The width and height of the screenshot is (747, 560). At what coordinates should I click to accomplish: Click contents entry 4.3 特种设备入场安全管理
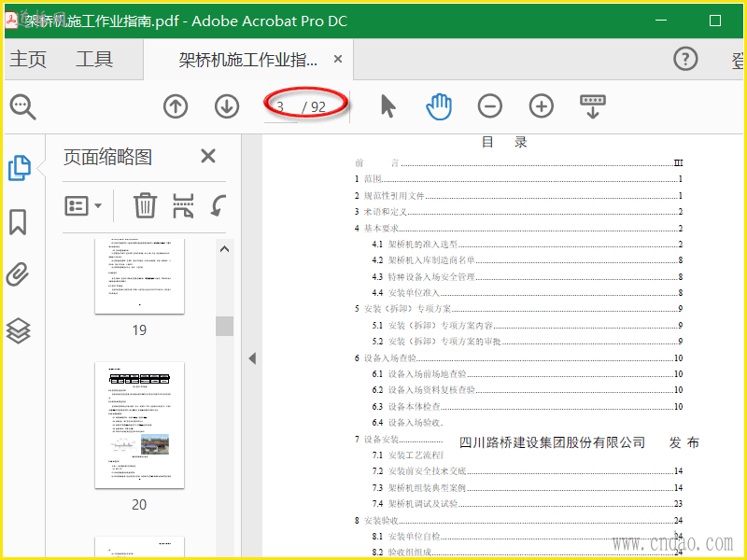pyautogui.click(x=528, y=276)
